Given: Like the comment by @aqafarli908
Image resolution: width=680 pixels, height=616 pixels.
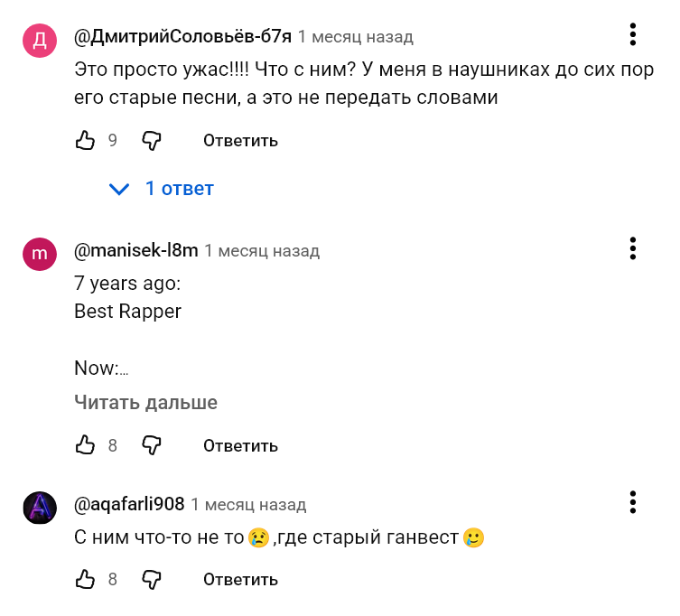Looking at the screenshot, I should 85,579.
